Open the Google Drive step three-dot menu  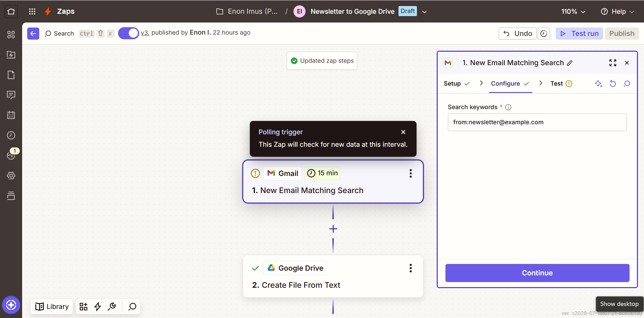(x=411, y=268)
